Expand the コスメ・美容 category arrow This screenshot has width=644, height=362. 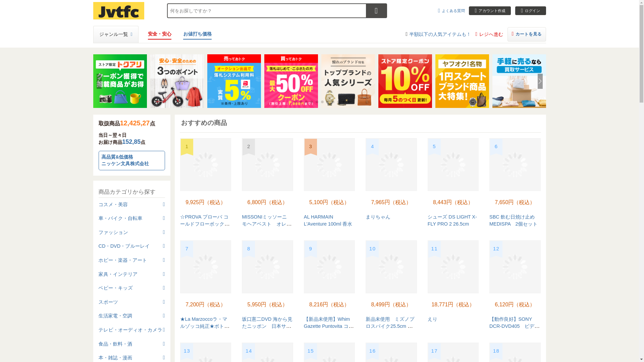[164, 204]
